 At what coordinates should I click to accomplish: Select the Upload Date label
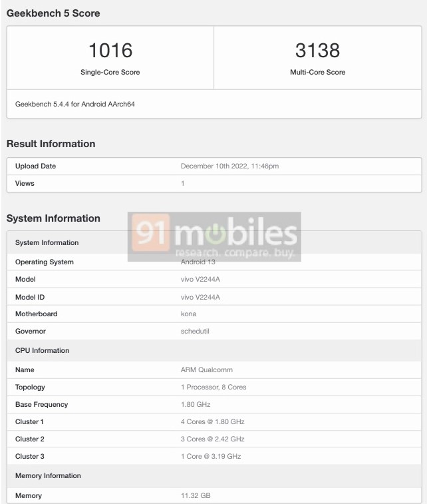tap(35, 166)
